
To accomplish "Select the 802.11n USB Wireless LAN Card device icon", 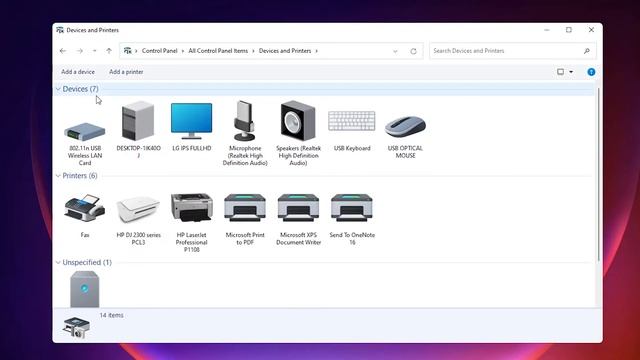I will coord(84,131).
